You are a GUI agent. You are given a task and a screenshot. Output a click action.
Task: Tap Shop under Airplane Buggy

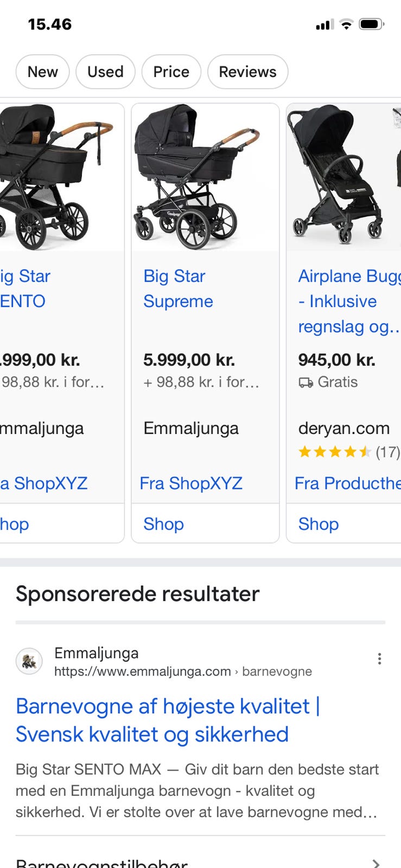[x=319, y=524]
